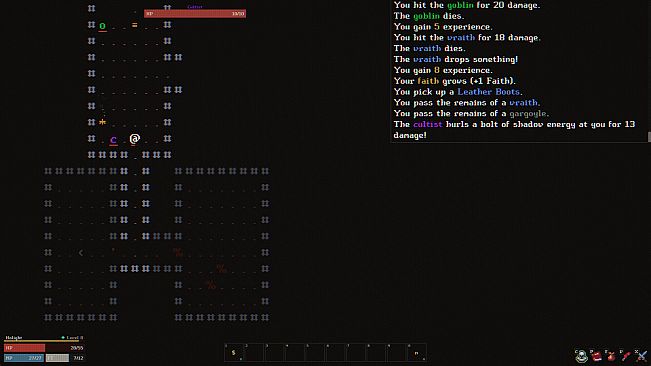Click 'You gain 8 experience' line

click(443, 70)
